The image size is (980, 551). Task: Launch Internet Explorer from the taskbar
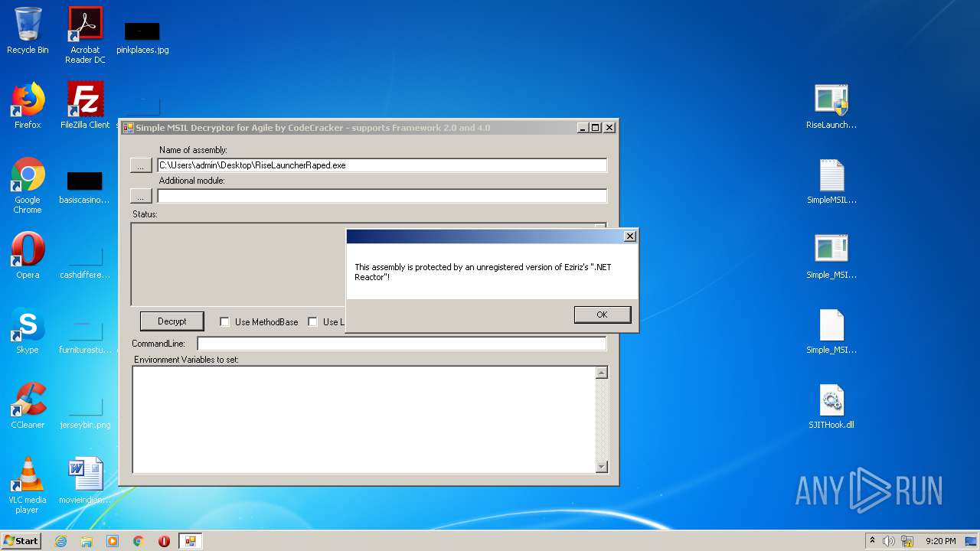coord(60,541)
